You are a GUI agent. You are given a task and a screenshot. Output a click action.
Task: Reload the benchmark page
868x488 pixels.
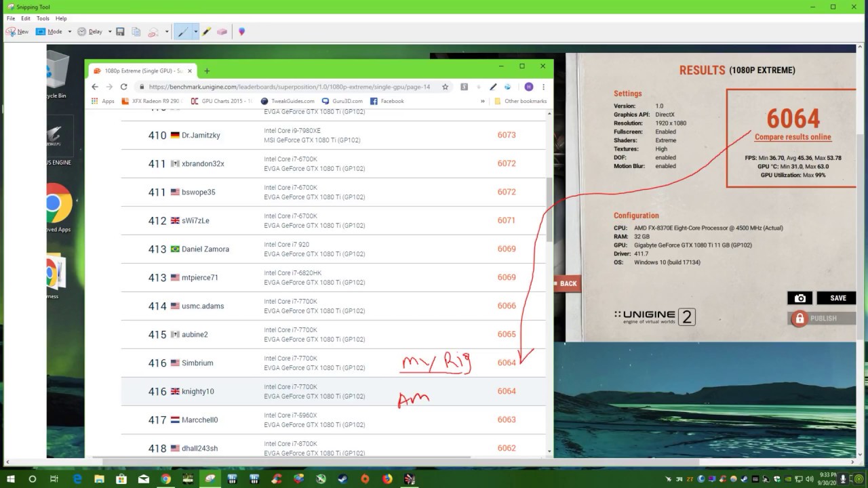click(123, 87)
